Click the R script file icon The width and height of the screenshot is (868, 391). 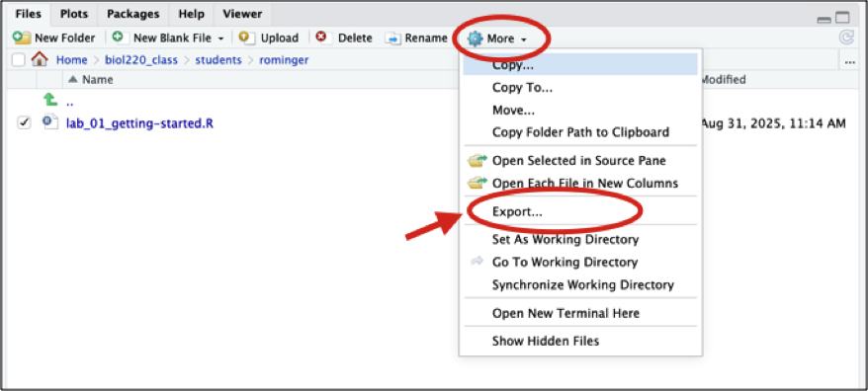[50, 122]
